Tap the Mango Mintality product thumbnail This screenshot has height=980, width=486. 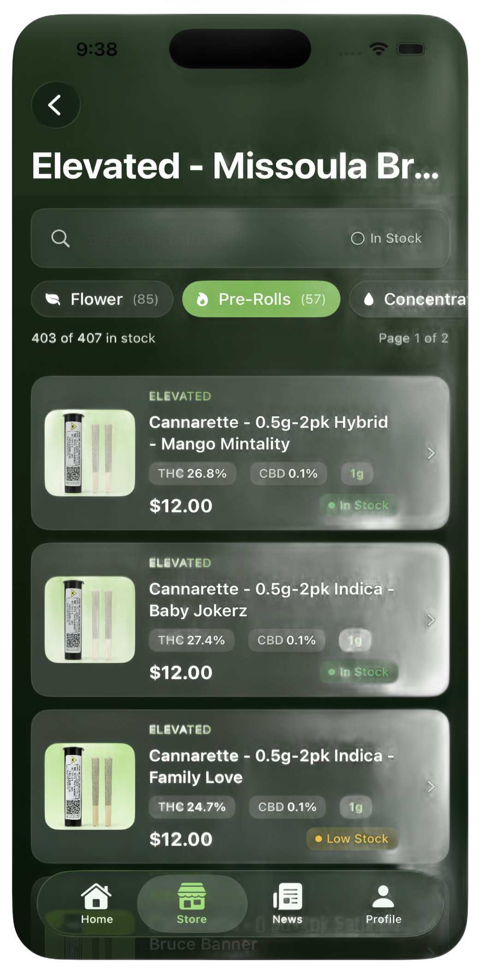[x=90, y=453]
